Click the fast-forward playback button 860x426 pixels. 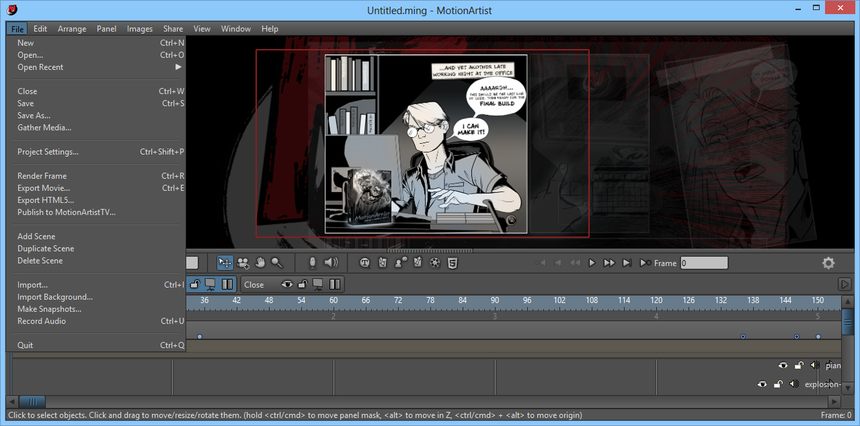pyautogui.click(x=609, y=263)
